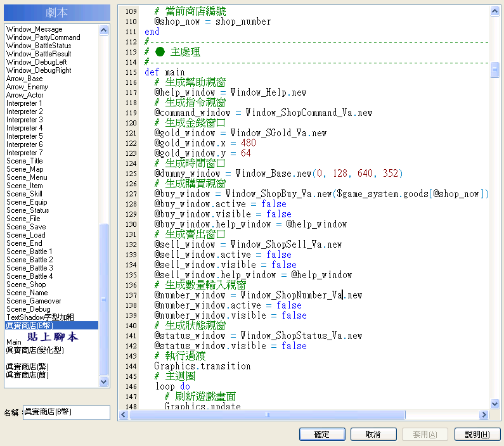Choose Interpreter 4 in the list
Image resolution: width=504 pixels, height=446 pixels.
[25, 128]
